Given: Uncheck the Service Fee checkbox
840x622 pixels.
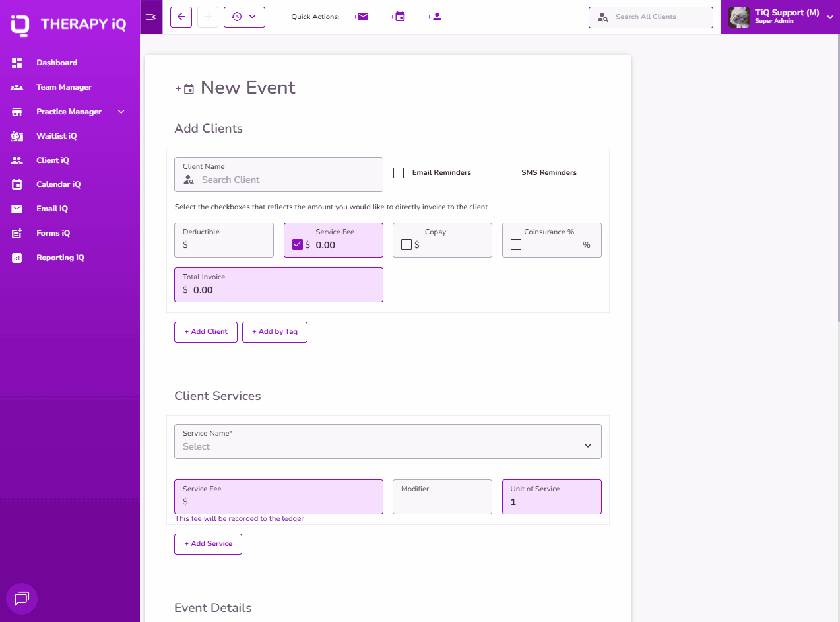Looking at the screenshot, I should point(298,244).
